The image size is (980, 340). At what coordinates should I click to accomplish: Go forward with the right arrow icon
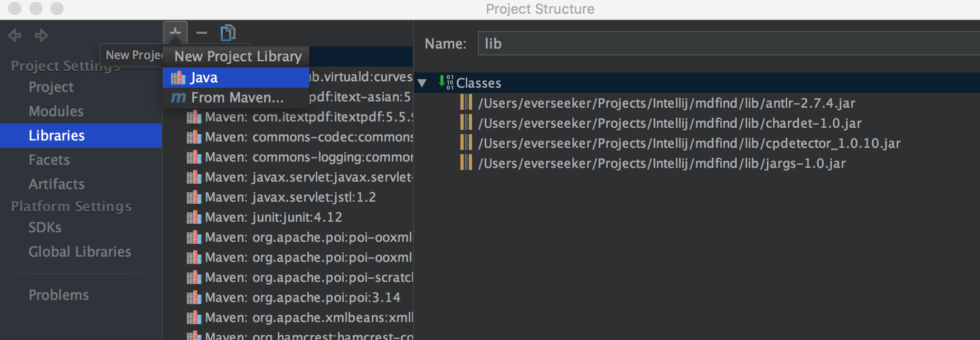click(x=41, y=35)
